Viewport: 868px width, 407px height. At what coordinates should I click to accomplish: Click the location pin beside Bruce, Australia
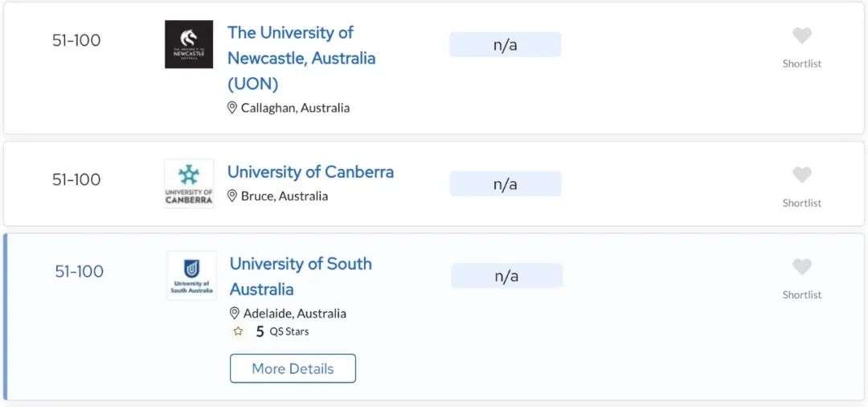click(232, 195)
